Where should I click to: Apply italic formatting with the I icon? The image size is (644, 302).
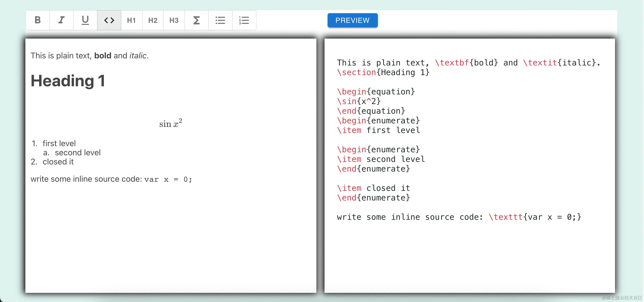coord(61,20)
